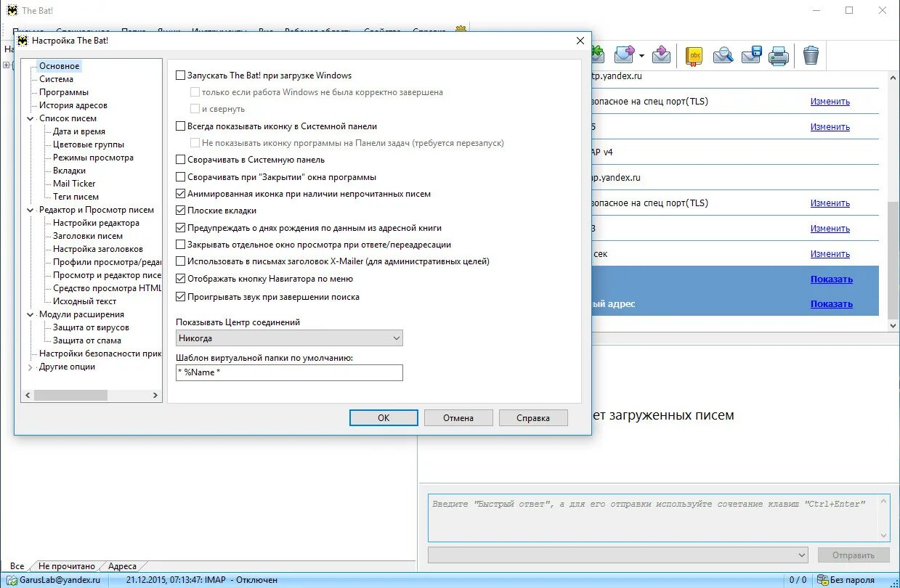The width and height of the screenshot is (900, 588).
Task: Click the key icon beside Без пароля
Action: (822, 580)
